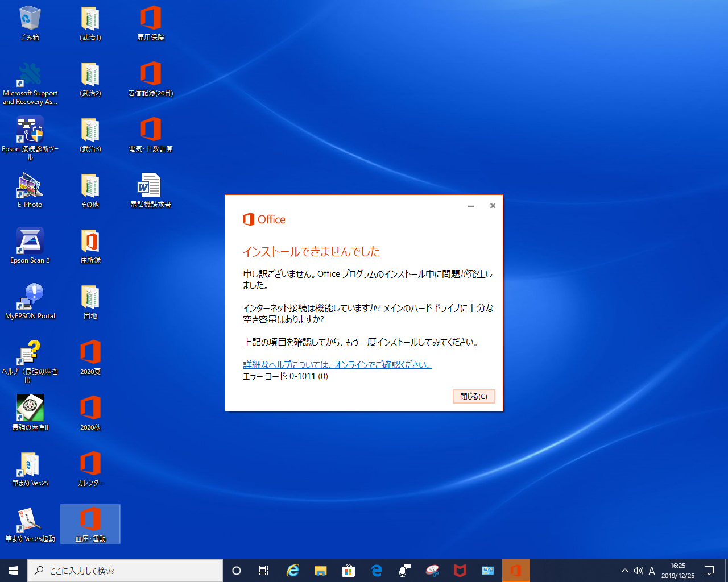Show hidden system tray icons
This screenshot has width=728, height=582.
pos(625,571)
